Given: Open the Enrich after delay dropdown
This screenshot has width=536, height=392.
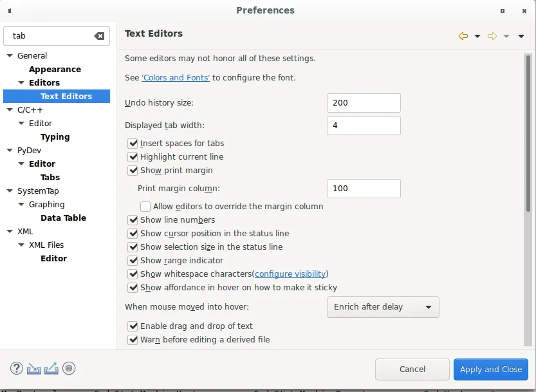Looking at the screenshot, I should [x=383, y=307].
